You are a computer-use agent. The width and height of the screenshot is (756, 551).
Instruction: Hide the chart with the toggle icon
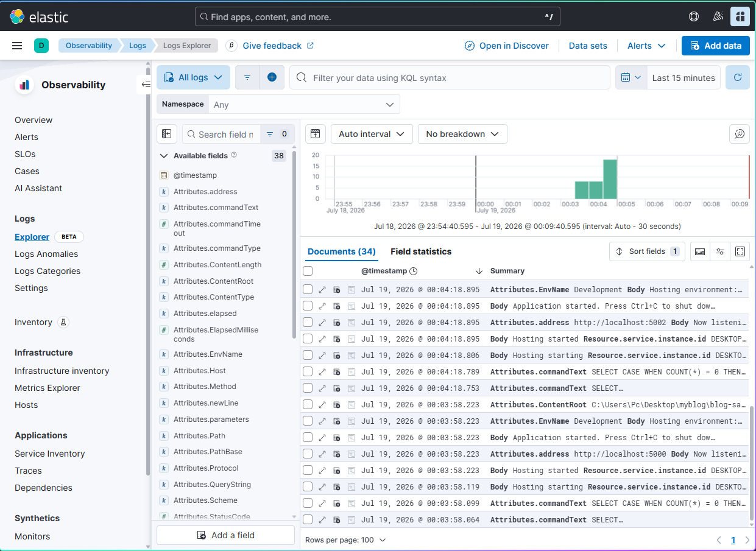pos(316,134)
